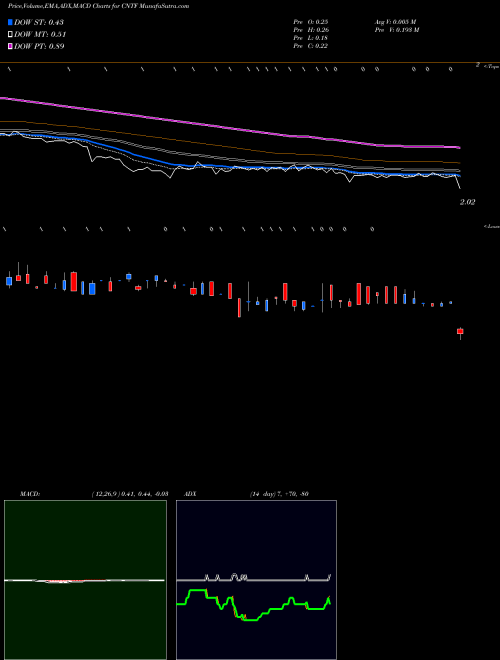Select the 'DOW ST: 0.43' legend label
Screen dimensions: 500x660
point(39,22)
